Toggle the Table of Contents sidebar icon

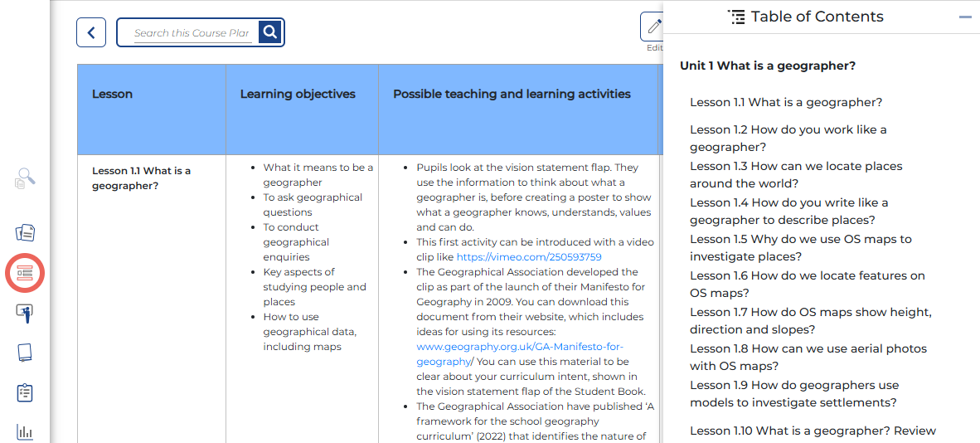coord(25,273)
